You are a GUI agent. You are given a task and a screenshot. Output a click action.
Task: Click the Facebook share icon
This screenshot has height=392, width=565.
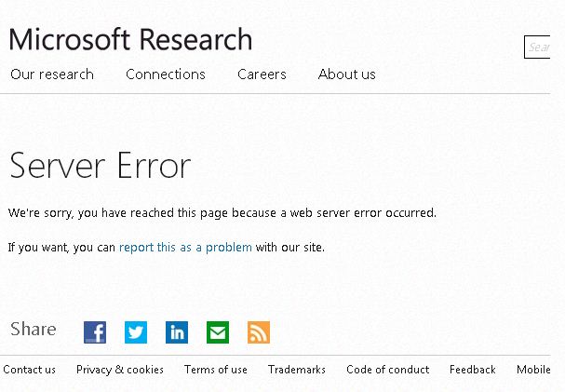95,331
